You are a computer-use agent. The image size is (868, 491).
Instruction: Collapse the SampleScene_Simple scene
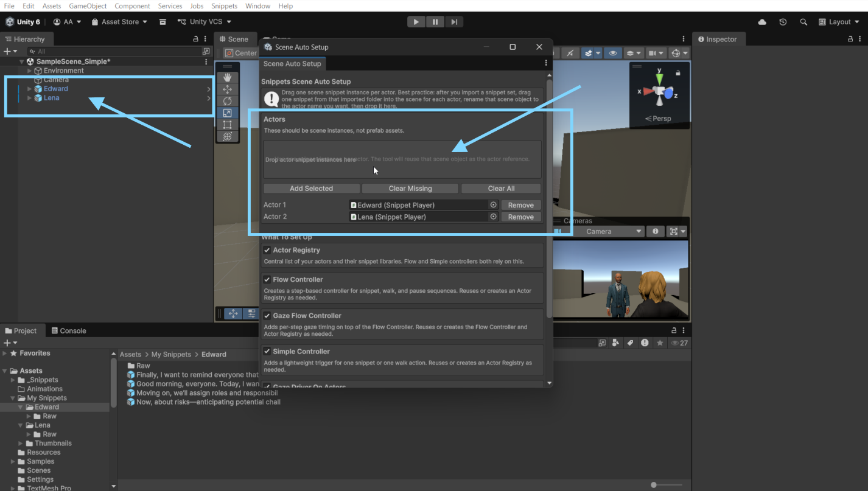pos(21,61)
